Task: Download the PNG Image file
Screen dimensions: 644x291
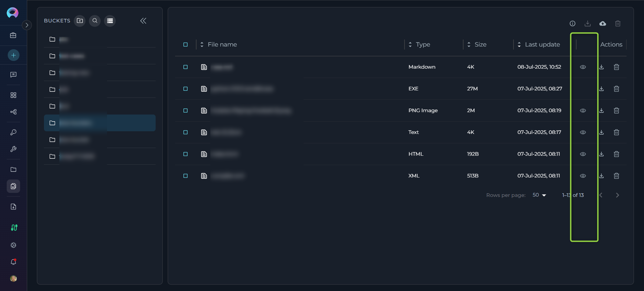Action: point(601,111)
